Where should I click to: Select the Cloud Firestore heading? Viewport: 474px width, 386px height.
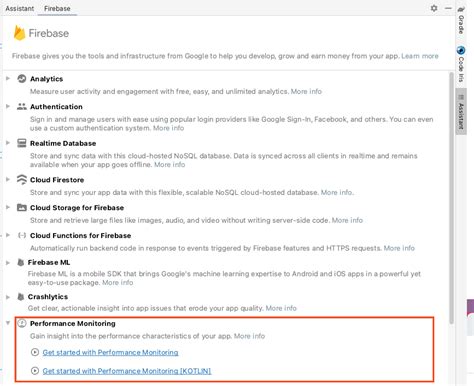coord(57,180)
